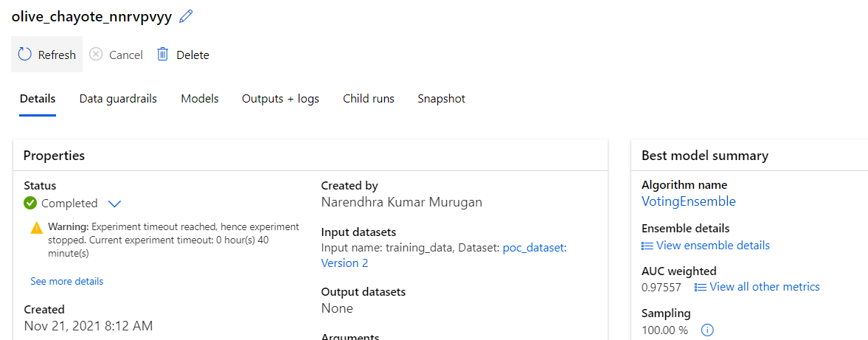
Task: Click View all other metrics link text
Action: click(x=765, y=287)
